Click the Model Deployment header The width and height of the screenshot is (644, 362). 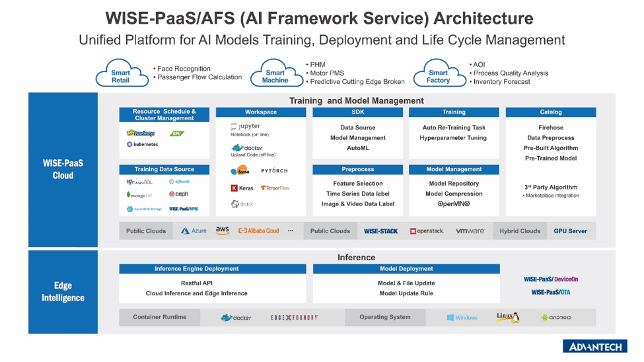click(406, 269)
